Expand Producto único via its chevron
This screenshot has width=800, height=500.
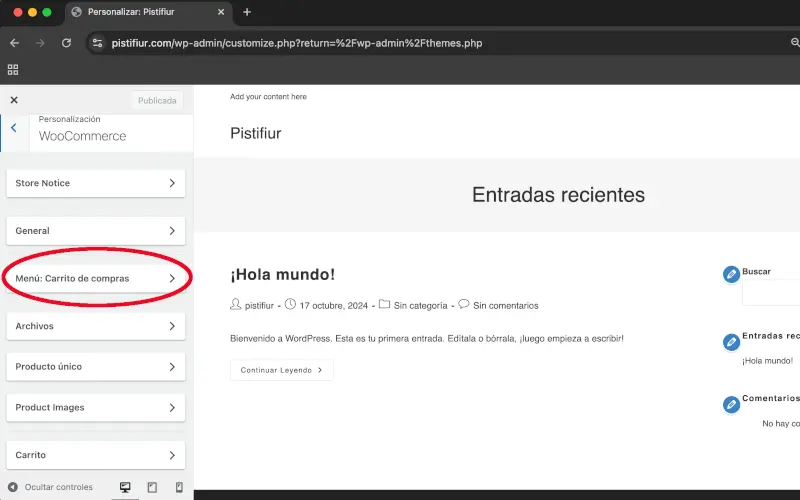172,367
